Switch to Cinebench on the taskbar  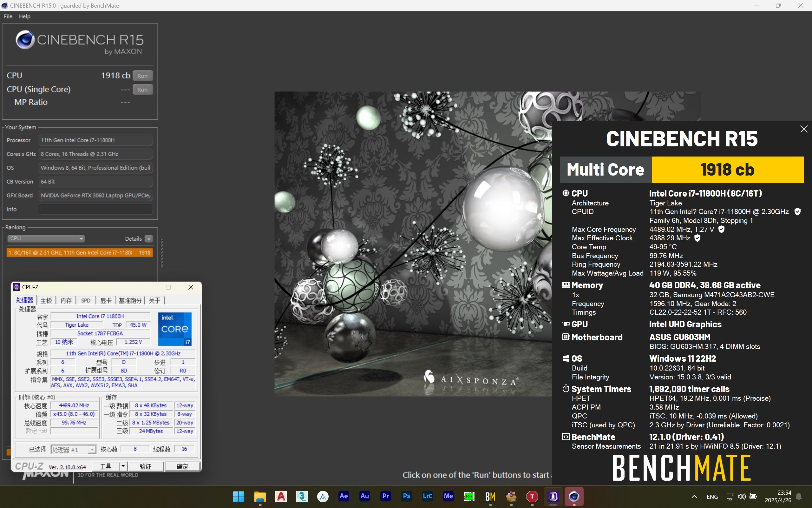(x=574, y=496)
